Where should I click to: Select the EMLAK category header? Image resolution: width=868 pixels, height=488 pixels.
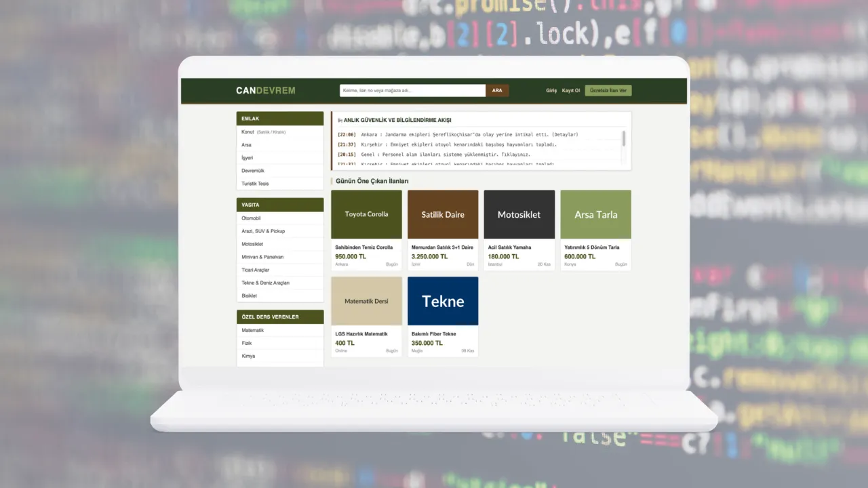click(x=280, y=119)
